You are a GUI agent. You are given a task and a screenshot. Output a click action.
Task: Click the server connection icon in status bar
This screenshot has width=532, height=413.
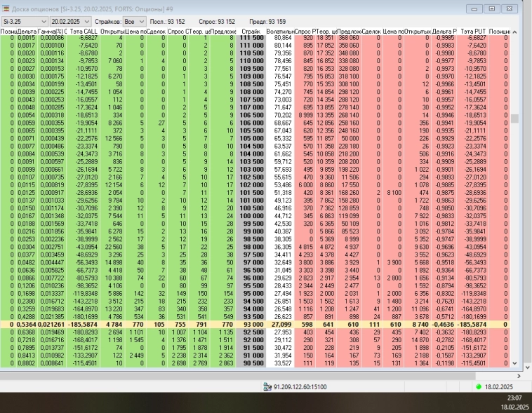[268, 386]
